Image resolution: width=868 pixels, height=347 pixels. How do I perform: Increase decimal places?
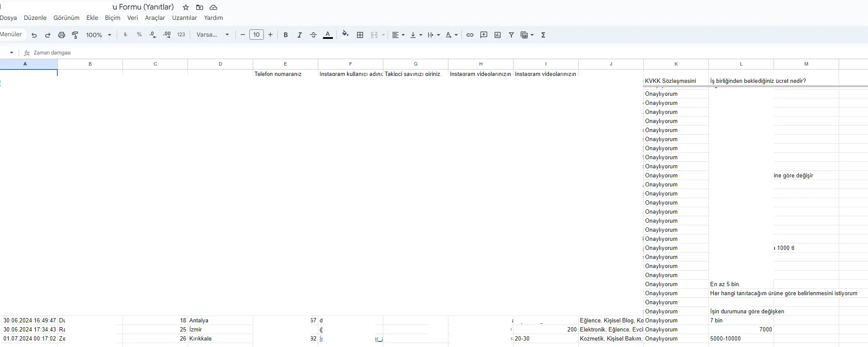click(167, 35)
